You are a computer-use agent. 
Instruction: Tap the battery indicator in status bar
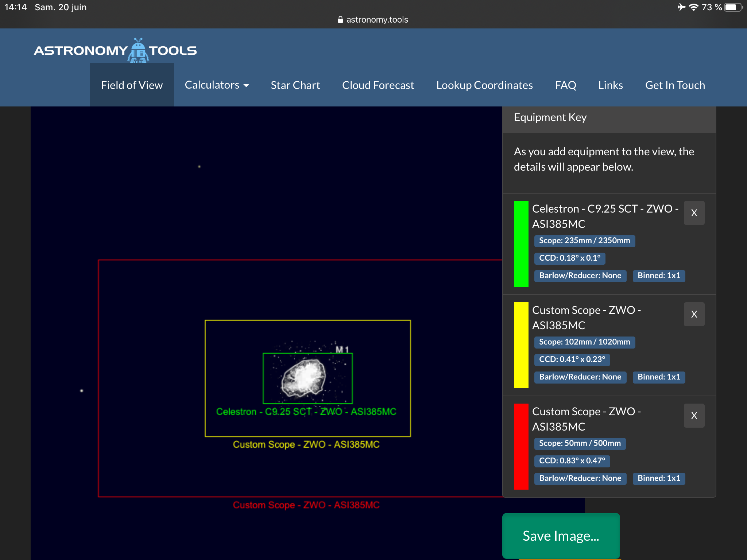tap(733, 7)
